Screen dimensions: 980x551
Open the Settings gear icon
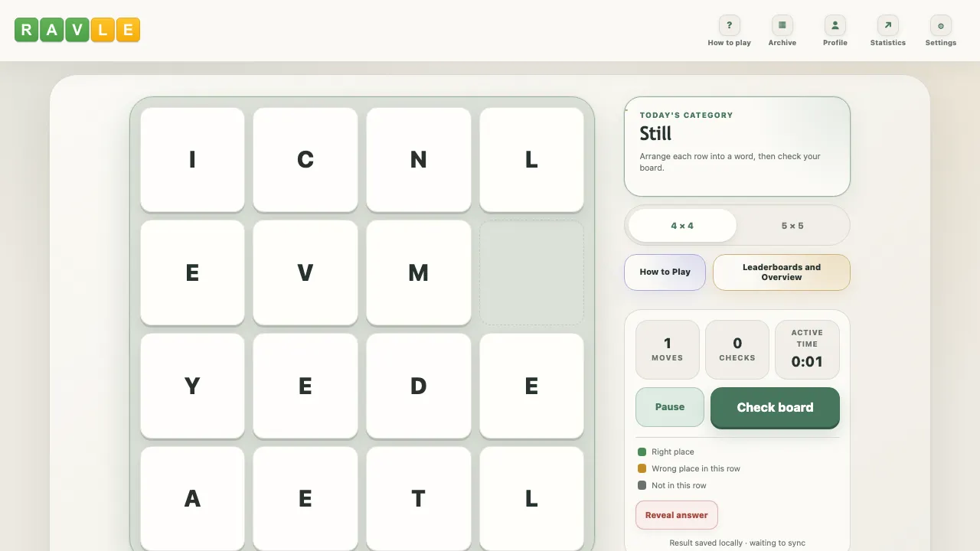click(x=941, y=25)
